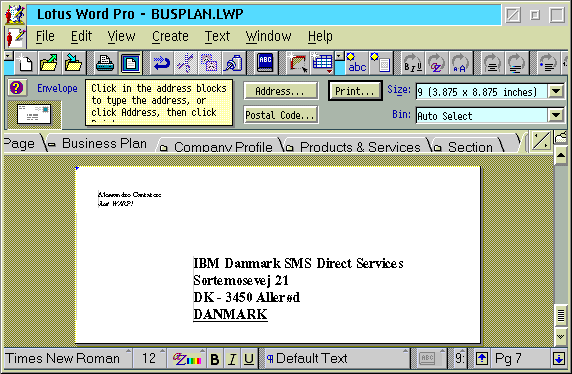The image size is (572, 374).
Task: Click the Print... button
Action: tap(355, 91)
